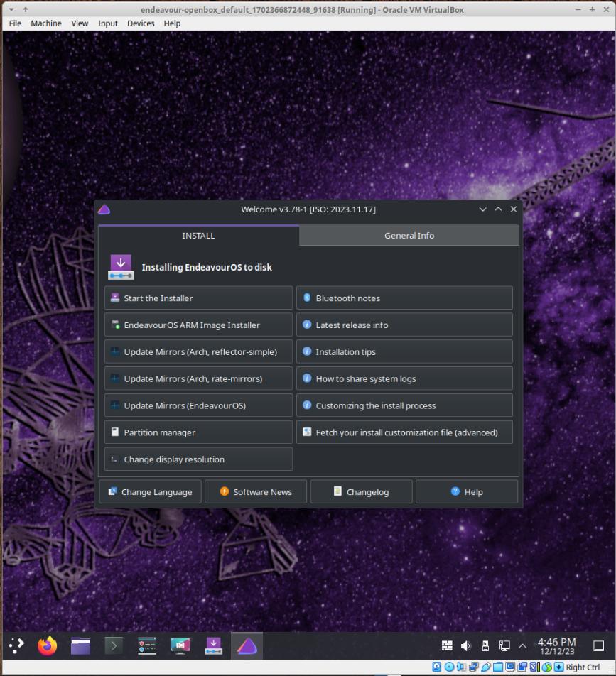Click VirtualBox hard disk status icon
Image resolution: width=616 pixels, height=676 pixels.
(x=436, y=667)
